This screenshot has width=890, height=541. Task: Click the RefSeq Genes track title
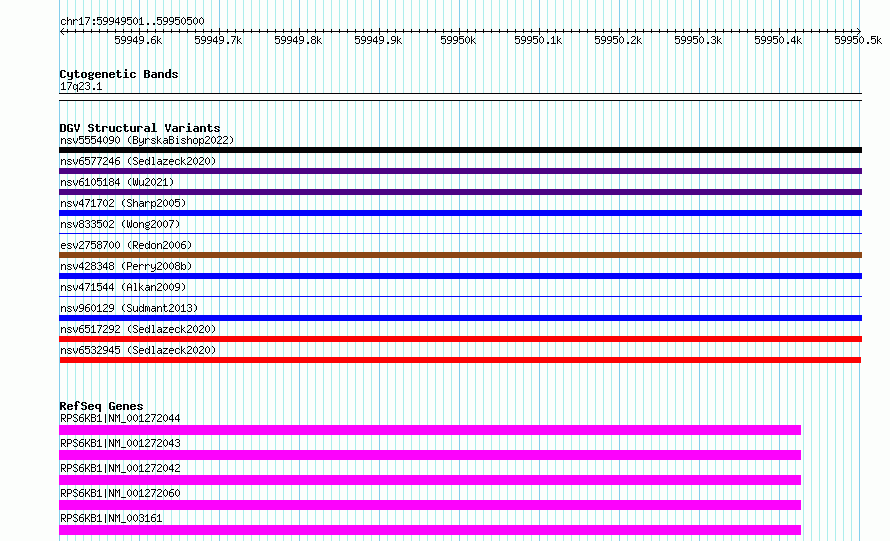(102, 406)
